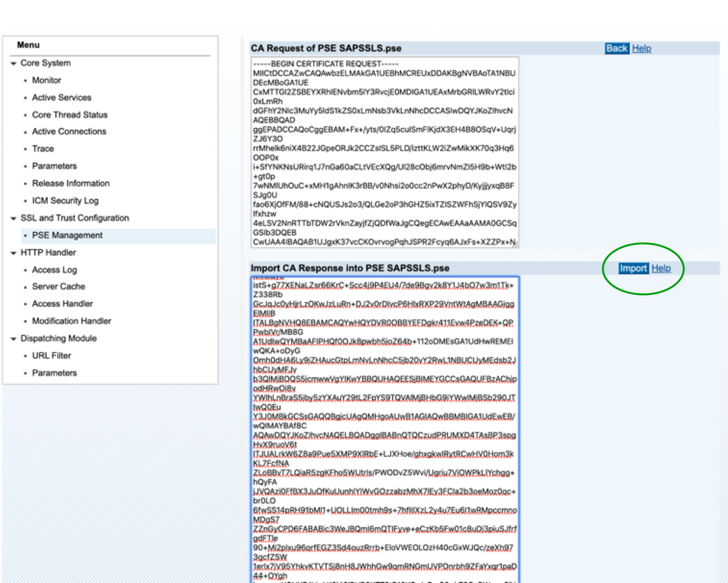
Task: Collapse the SSL and Trust Configuration section
Action: [x=13, y=218]
